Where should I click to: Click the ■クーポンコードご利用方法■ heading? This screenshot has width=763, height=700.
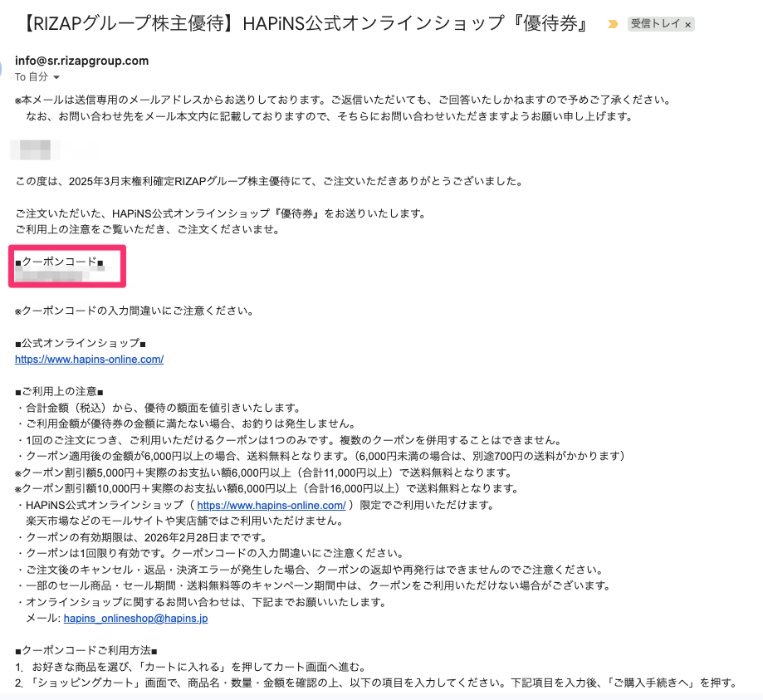[86, 651]
